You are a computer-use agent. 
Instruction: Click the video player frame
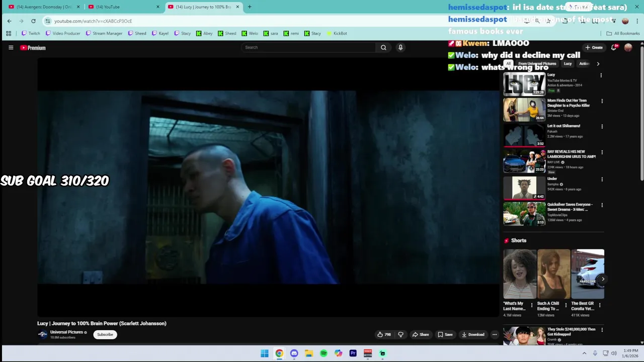point(268,187)
